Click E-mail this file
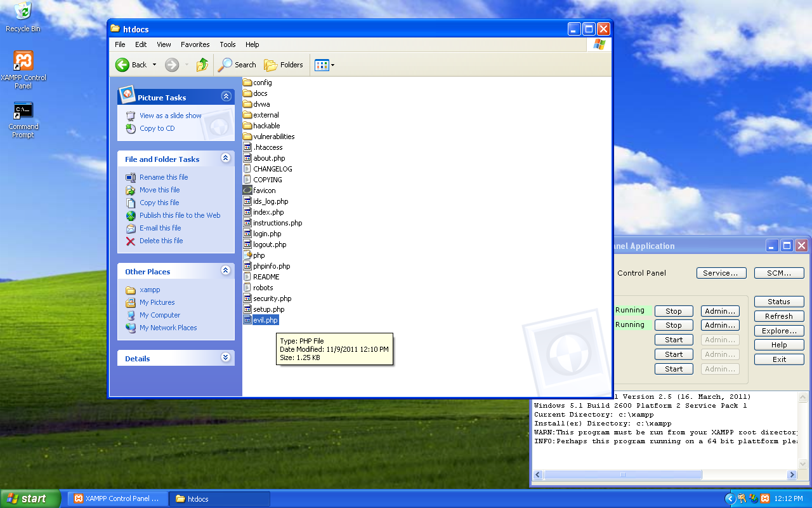This screenshot has width=812, height=508. (x=160, y=228)
